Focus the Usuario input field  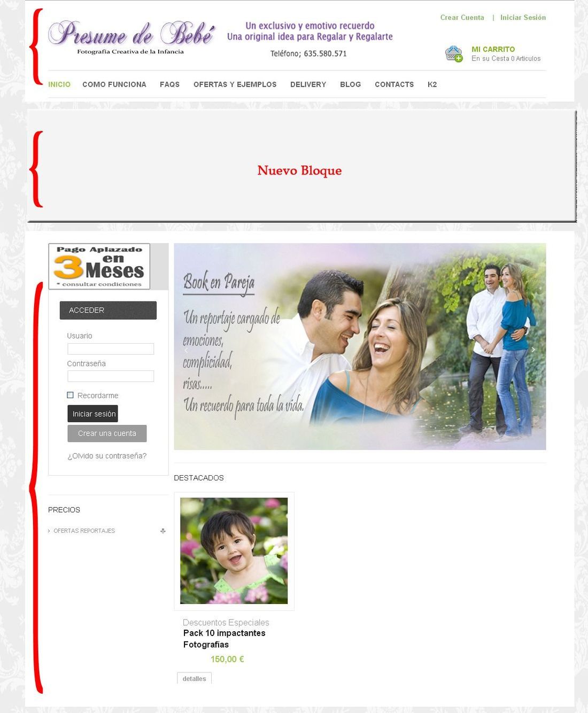[x=111, y=349]
